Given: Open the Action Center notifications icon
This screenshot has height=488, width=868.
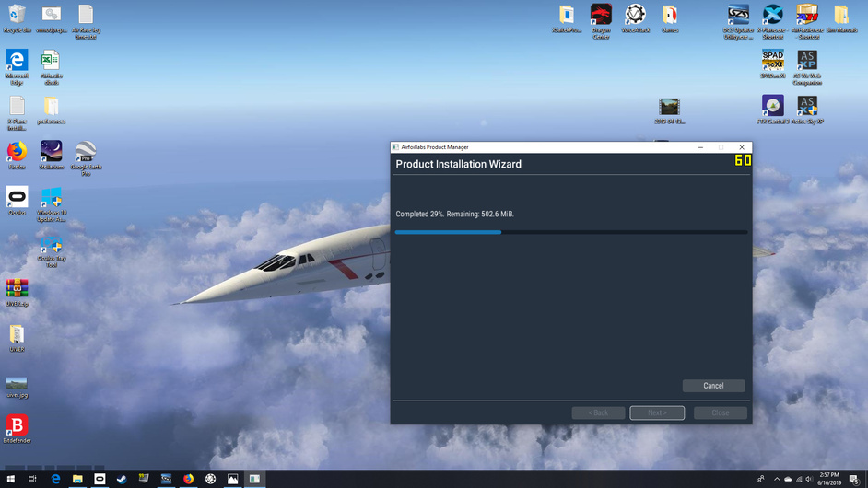Looking at the screenshot, I should tap(854, 479).
